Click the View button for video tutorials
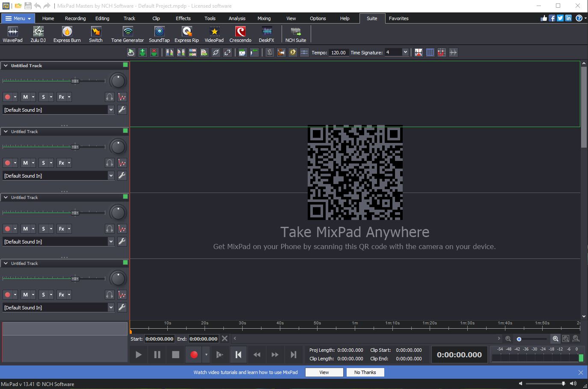The image size is (588, 389). pos(324,372)
